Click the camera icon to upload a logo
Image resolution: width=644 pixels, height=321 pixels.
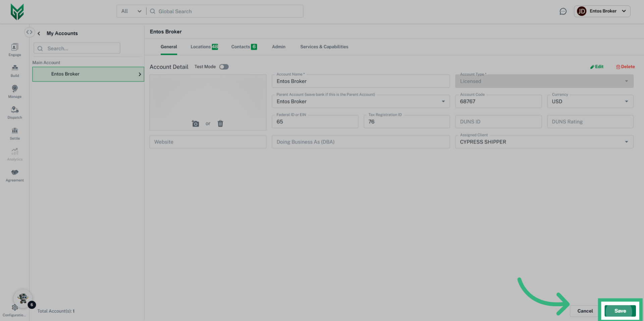(196, 123)
